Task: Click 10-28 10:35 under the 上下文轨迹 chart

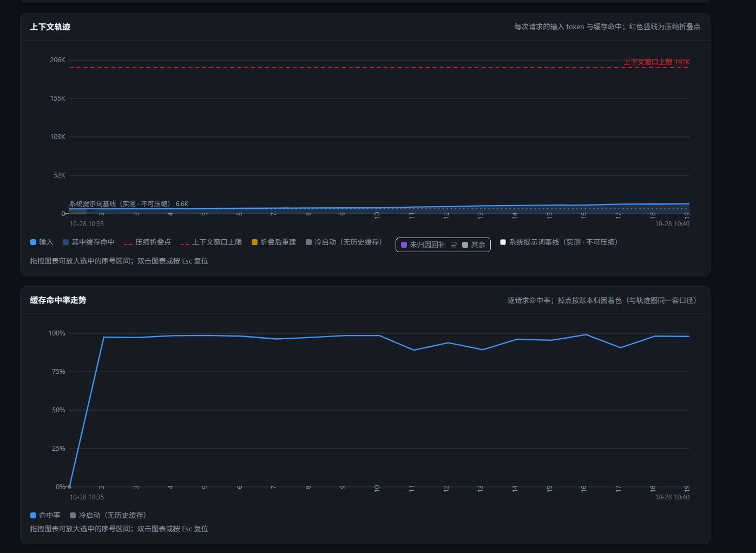Action: click(x=87, y=224)
